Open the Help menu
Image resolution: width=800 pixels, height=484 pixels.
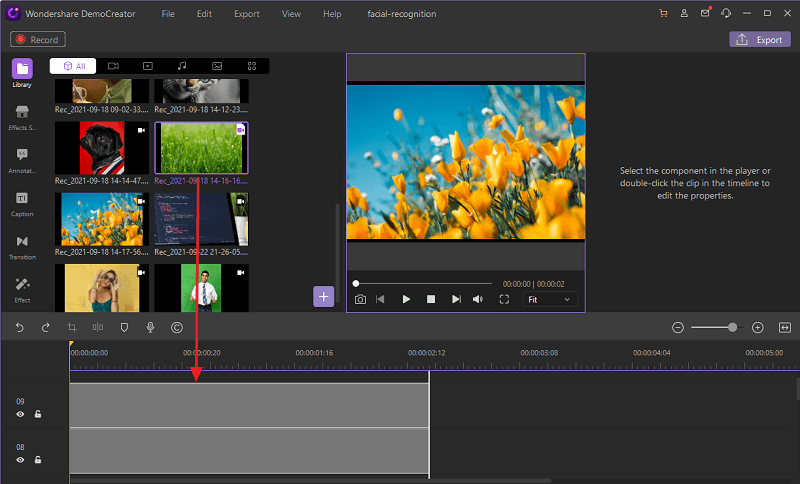click(332, 14)
